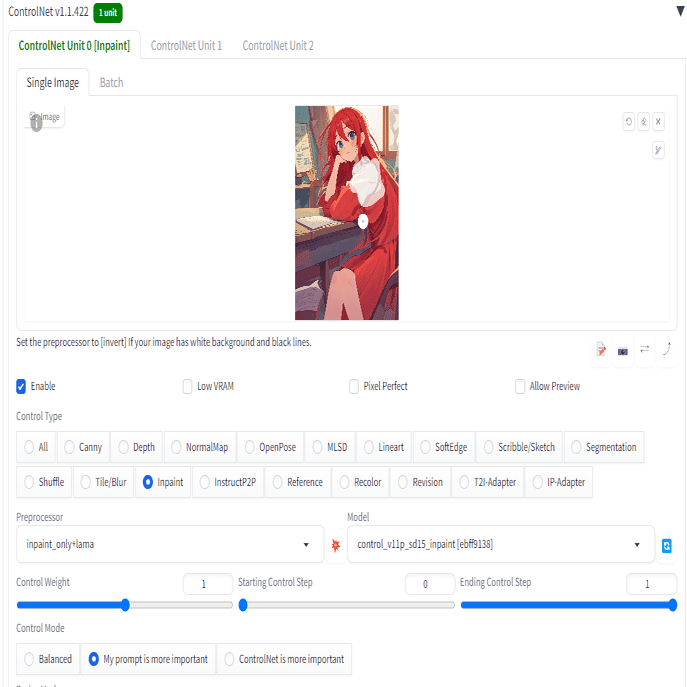Collapse the ControlNet panel with top arrow
Viewport: 687px width, 687px height.
pos(680,11)
